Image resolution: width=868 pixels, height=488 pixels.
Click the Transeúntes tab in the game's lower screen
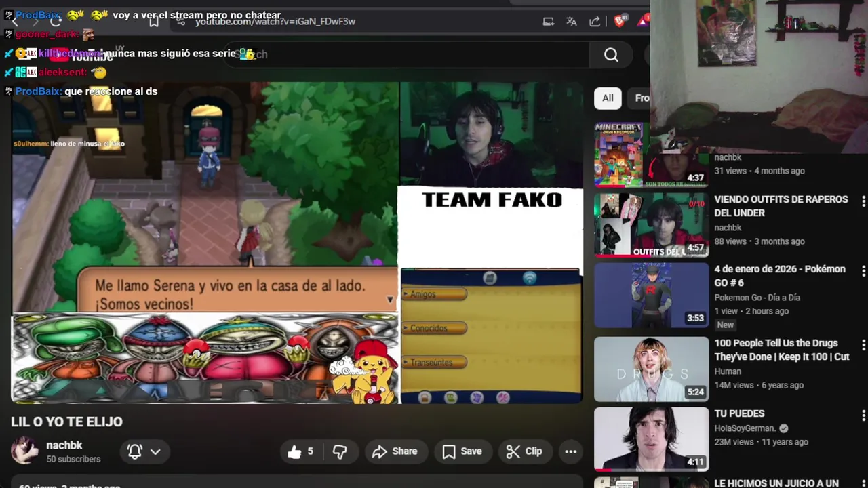(435, 362)
